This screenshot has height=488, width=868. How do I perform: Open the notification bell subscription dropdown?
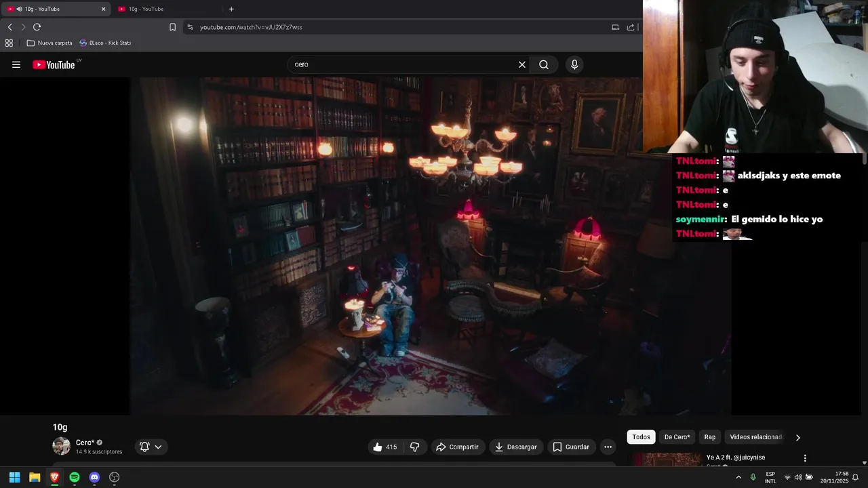click(x=151, y=447)
